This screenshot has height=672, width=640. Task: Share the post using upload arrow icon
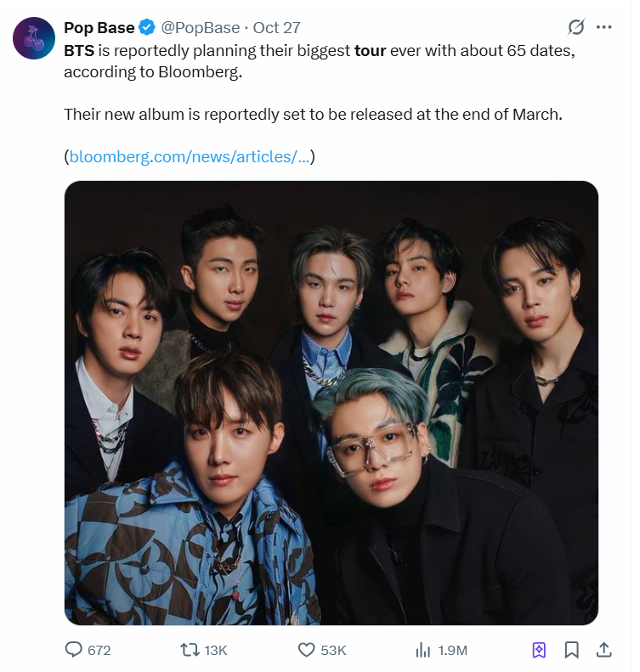coord(604,650)
